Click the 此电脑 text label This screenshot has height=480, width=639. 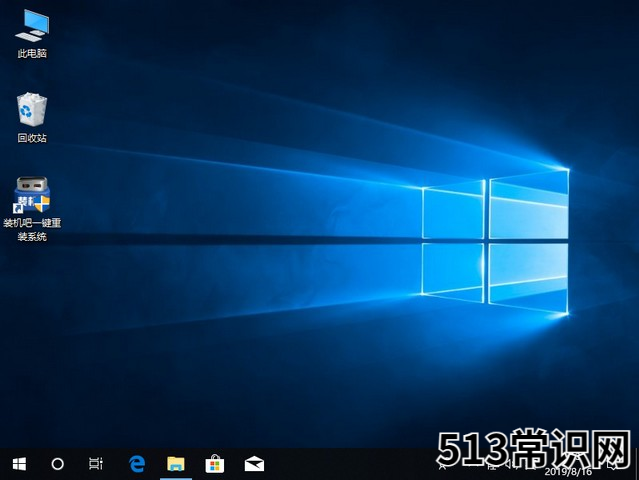coord(32,53)
